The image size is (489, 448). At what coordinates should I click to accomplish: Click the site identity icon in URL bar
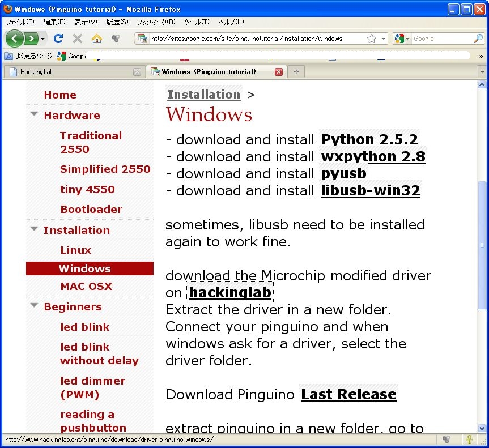click(x=142, y=39)
